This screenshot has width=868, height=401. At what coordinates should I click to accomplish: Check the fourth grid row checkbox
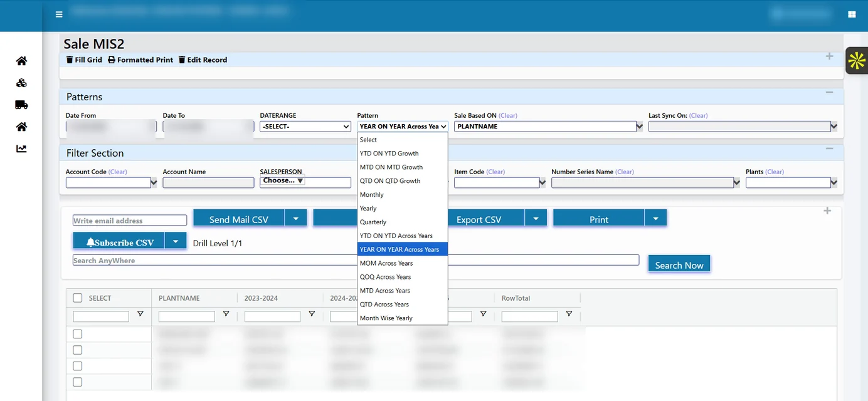click(78, 382)
